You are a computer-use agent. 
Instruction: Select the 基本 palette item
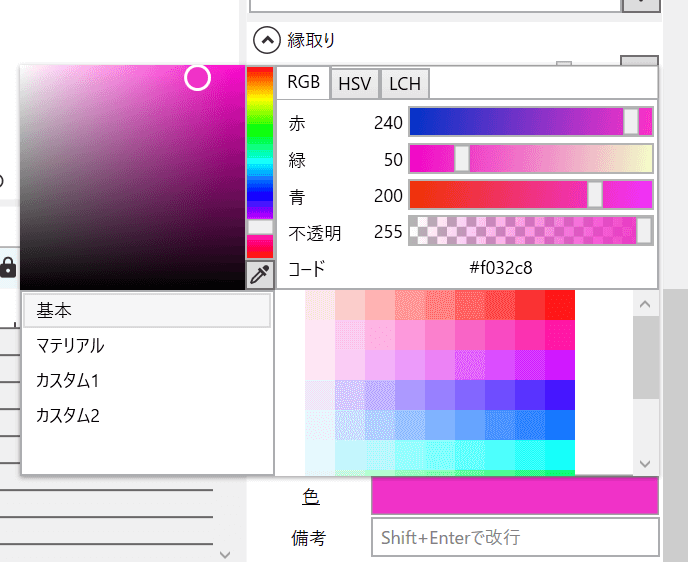click(146, 311)
